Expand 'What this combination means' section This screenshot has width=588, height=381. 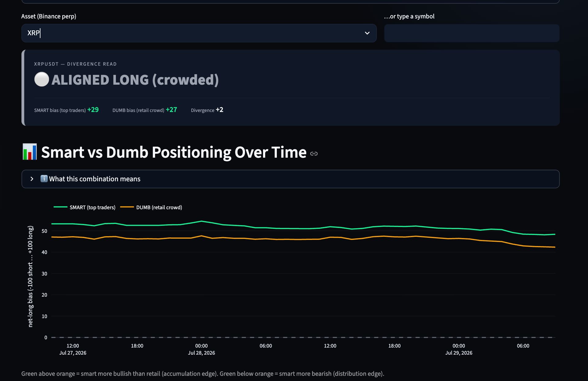point(290,179)
